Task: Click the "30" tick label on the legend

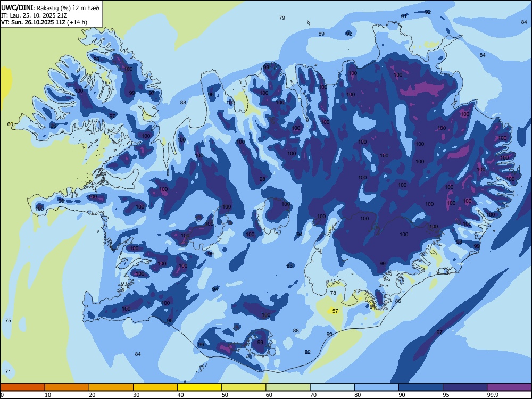Action: click(136, 395)
